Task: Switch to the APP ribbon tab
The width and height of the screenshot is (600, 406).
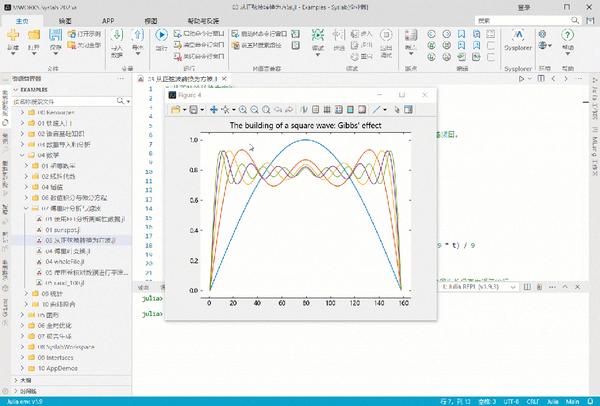Action: click(x=108, y=21)
